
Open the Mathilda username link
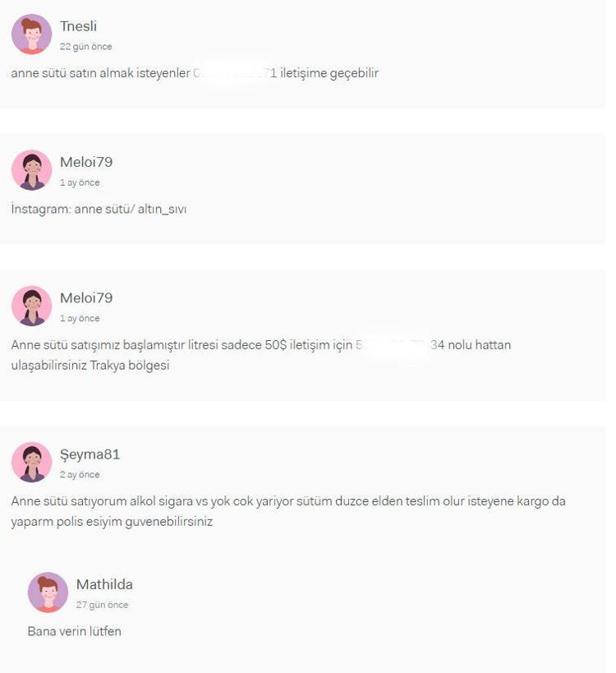pyautogui.click(x=104, y=584)
